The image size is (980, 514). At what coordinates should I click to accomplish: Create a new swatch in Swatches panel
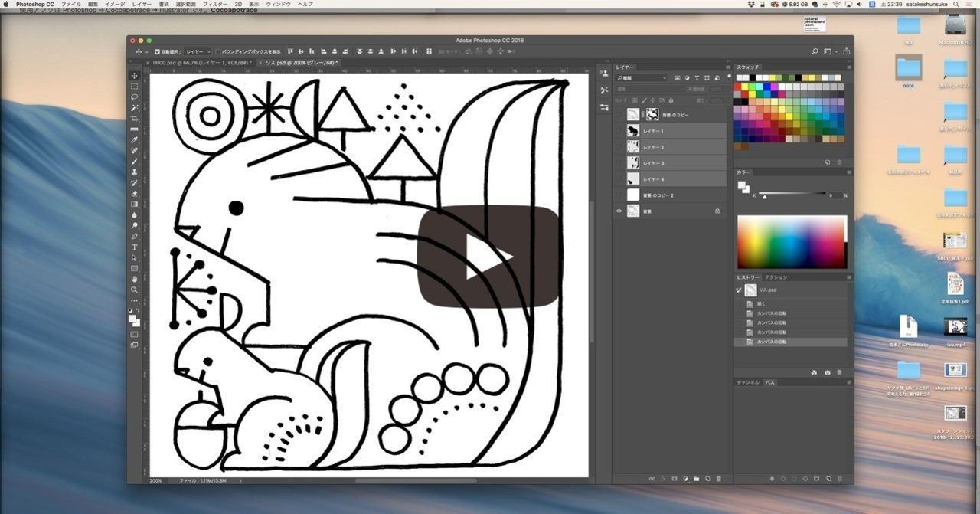coord(828,162)
